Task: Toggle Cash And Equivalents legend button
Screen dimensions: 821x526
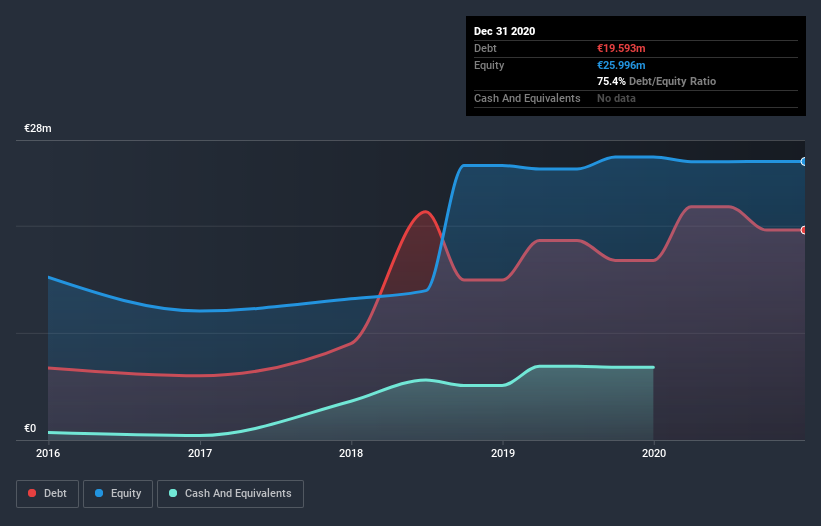Action: click(x=230, y=494)
